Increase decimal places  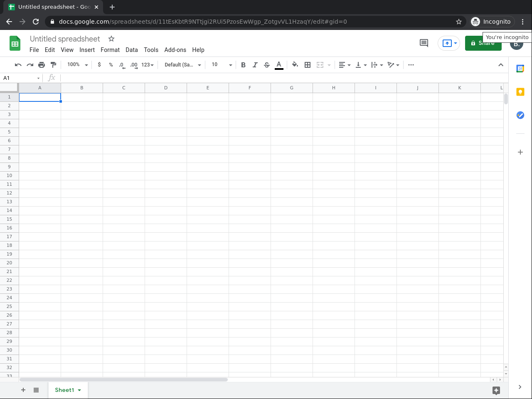point(134,65)
